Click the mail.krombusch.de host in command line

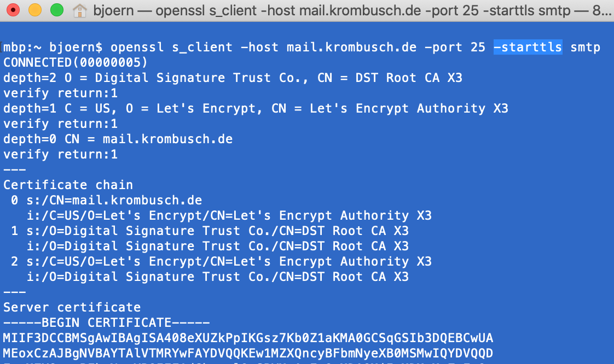point(351,48)
